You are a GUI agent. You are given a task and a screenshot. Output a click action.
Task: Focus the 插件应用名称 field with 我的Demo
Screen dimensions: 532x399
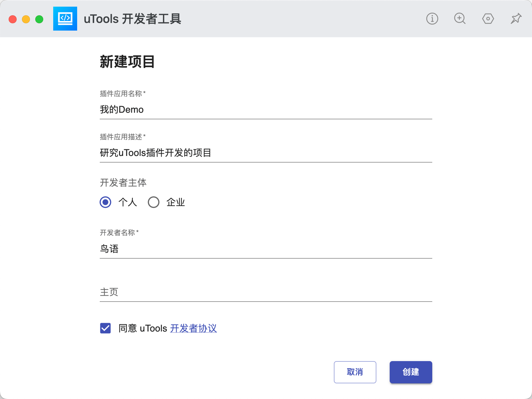(x=265, y=110)
